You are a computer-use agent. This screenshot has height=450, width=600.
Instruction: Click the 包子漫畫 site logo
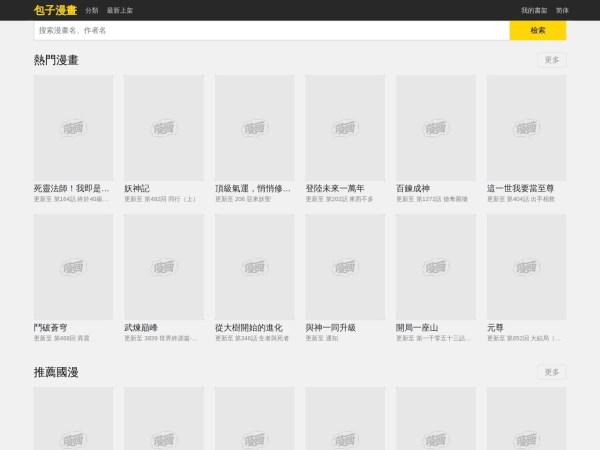coord(54,10)
